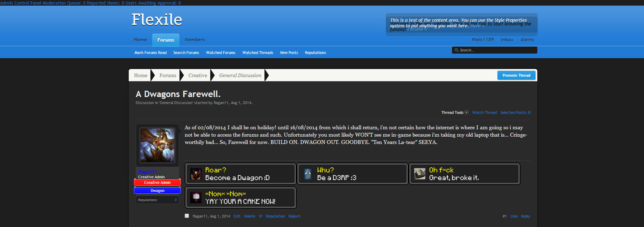Click the Watch Thread link
Image resolution: width=644 pixels, height=227 pixels.
tap(484, 112)
